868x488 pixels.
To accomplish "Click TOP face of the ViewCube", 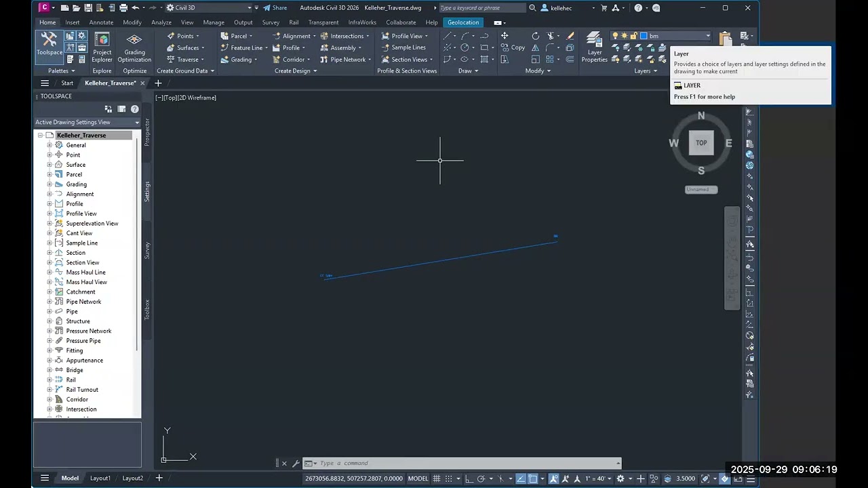I will [701, 143].
